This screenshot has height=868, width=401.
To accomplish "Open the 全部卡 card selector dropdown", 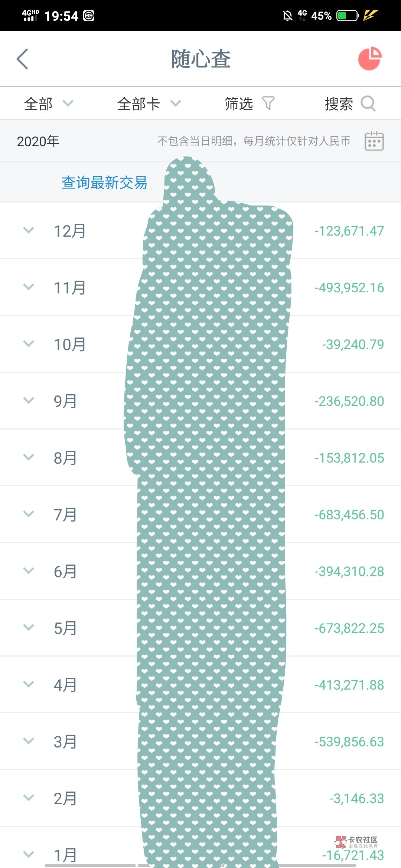I will (149, 103).
